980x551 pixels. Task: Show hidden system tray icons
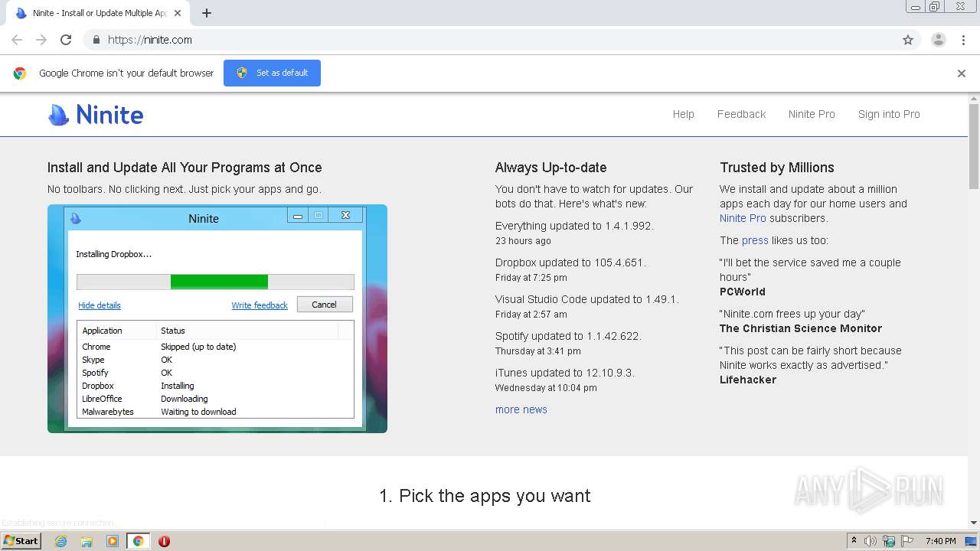pos(854,541)
